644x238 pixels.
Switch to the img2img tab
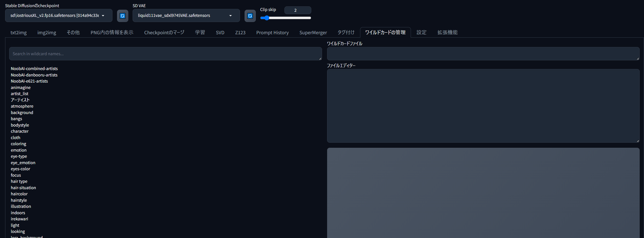click(47, 32)
